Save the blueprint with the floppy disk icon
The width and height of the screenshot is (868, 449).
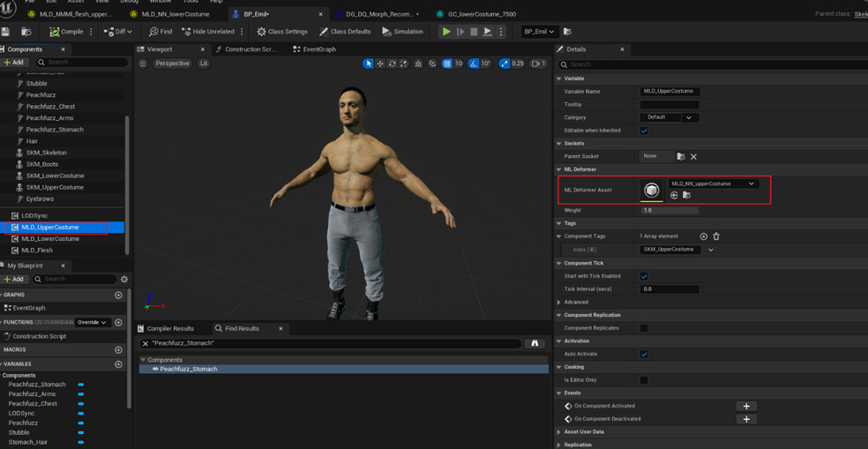point(5,32)
